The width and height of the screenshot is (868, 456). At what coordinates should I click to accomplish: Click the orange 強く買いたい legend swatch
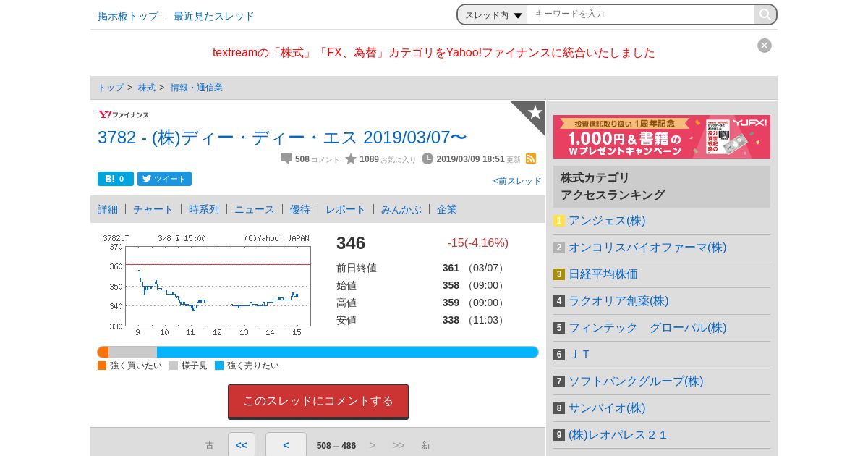(102, 366)
